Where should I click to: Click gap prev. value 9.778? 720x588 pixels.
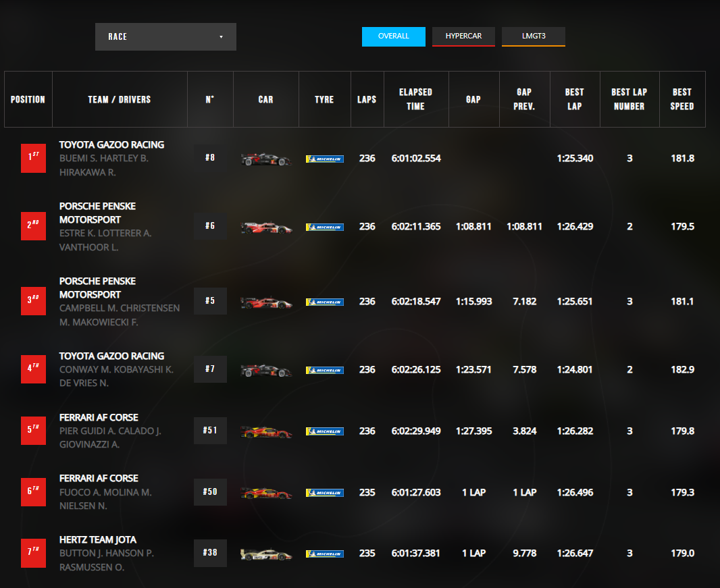click(524, 554)
